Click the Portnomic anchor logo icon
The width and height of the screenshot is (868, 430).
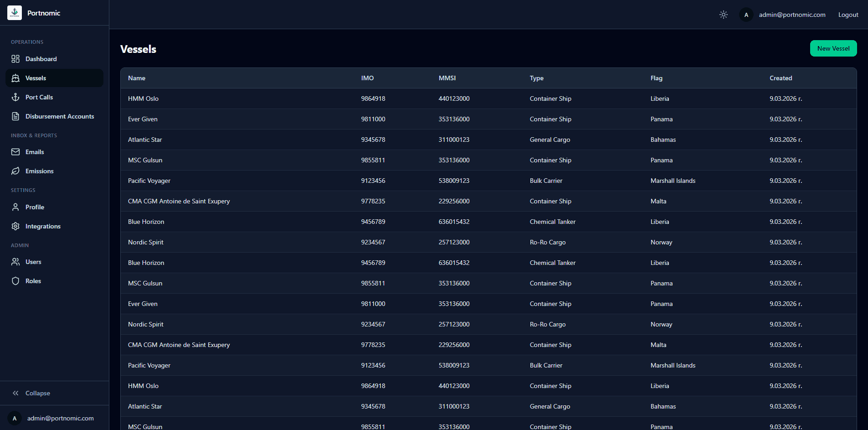click(x=15, y=13)
